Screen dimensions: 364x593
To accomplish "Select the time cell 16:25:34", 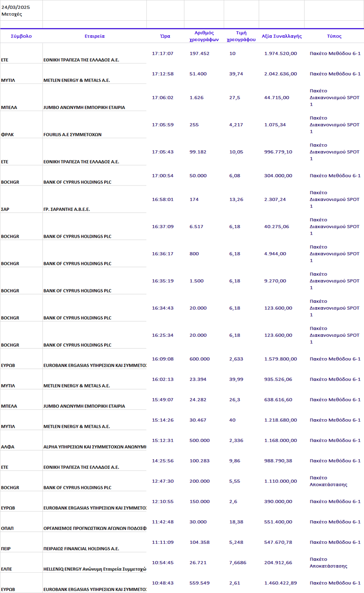I will 163,335.
